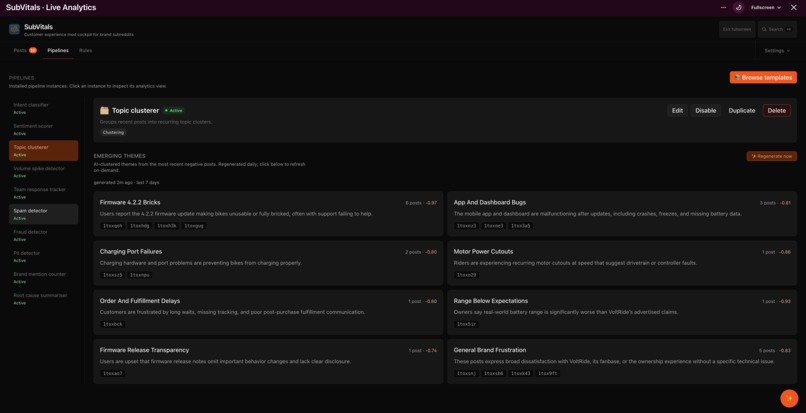Screen dimensions: 806x413
Task: Click the circular avatar icon in title bar
Action: (x=738, y=8)
